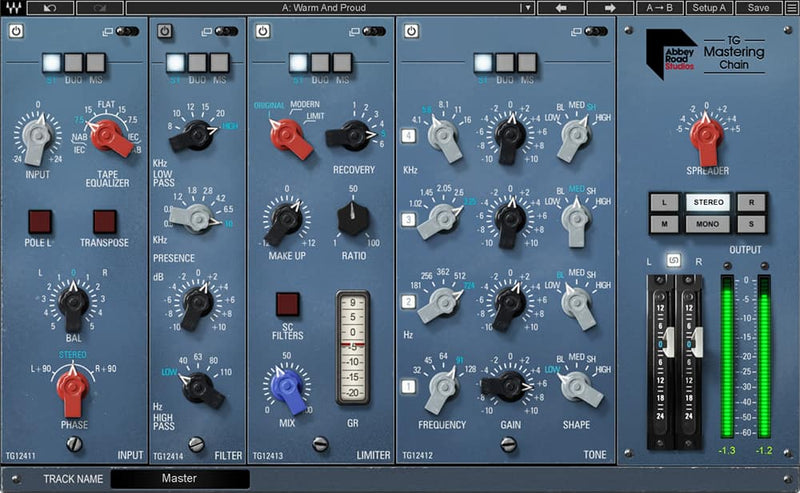Click the Waves logo icon
The height and width of the screenshot is (493, 800).
point(12,8)
